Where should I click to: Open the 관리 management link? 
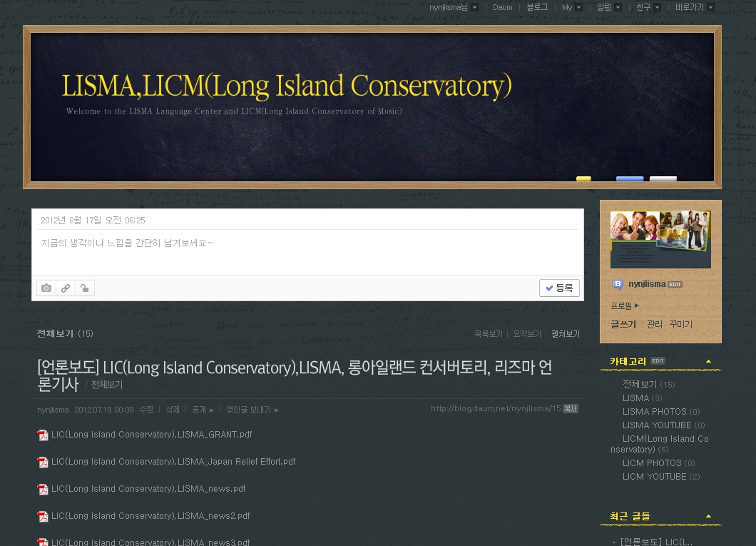point(654,325)
